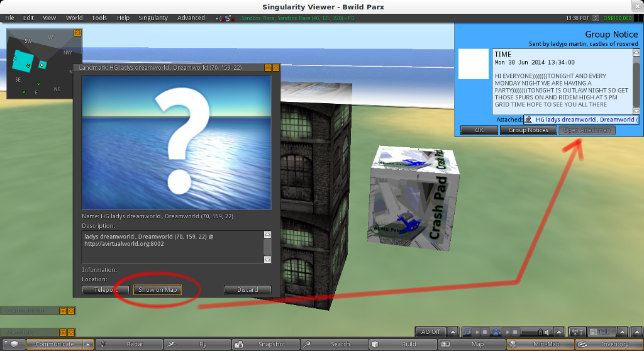Restore the minimized Inventory window

63,332
